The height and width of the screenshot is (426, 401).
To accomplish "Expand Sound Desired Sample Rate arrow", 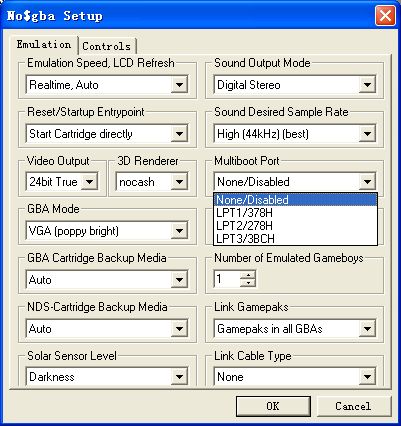I will (367, 134).
